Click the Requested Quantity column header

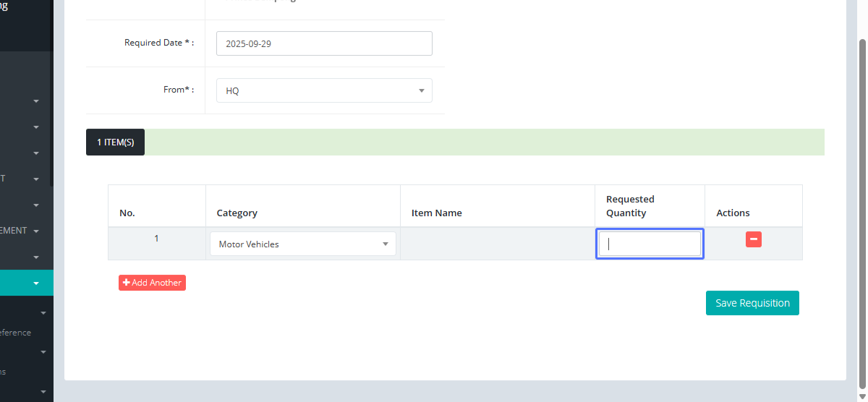tap(630, 206)
